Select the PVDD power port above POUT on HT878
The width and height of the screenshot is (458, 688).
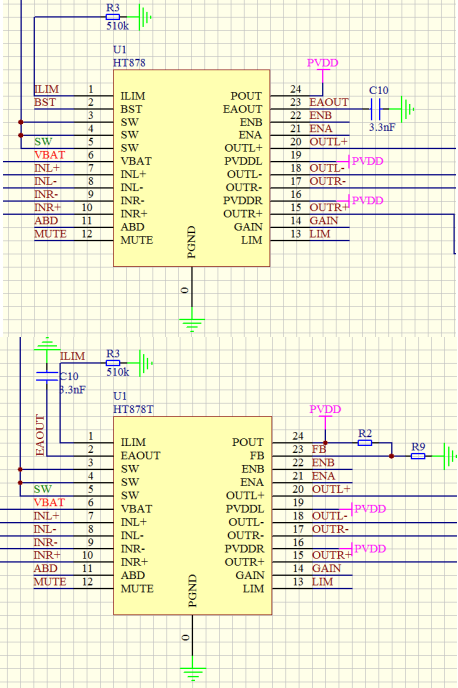point(323,68)
